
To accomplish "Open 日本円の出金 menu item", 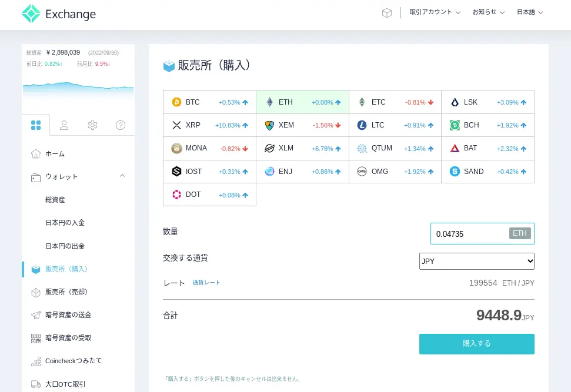I will click(x=65, y=246).
